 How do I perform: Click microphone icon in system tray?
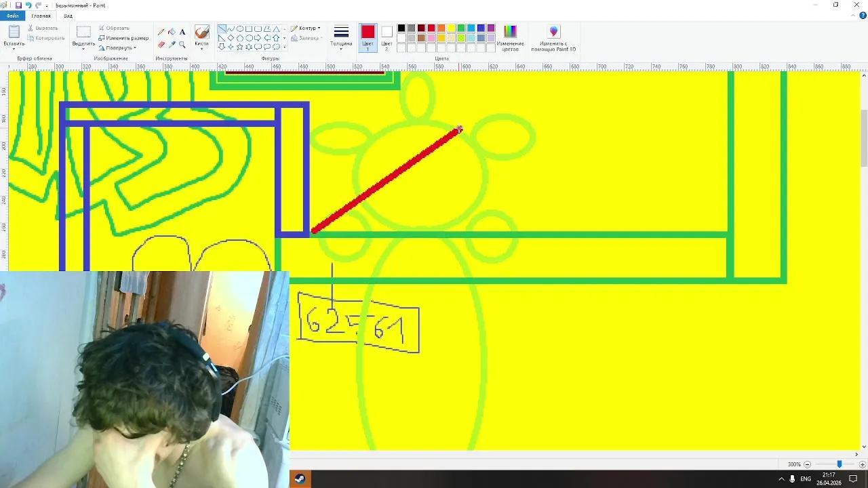coord(792,479)
